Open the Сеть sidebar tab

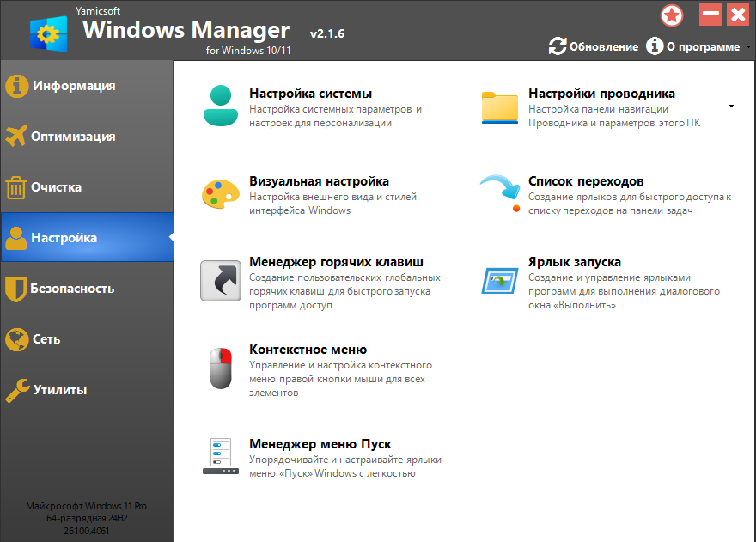tap(46, 339)
